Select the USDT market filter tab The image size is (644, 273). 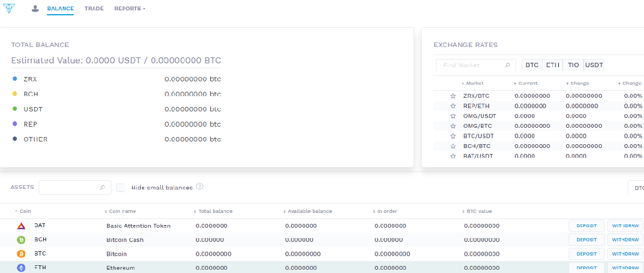coord(594,66)
